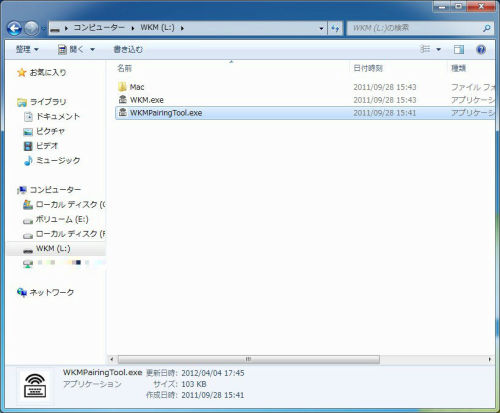Image resolution: width=500 pixels, height=413 pixels.
Task: Open the ローカル ディスク listed below ボリューム (E:)
Action: click(70, 234)
